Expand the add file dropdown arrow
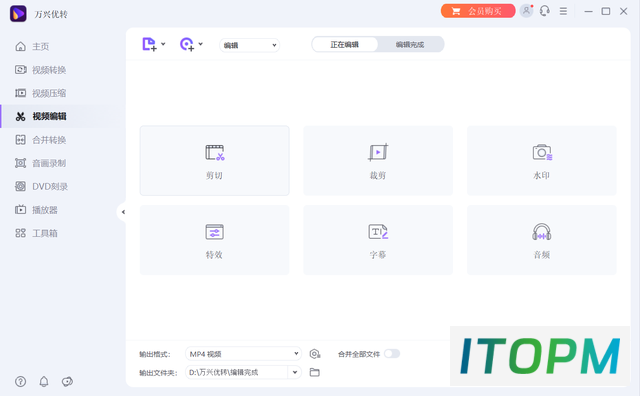This screenshot has width=640, height=396. click(163, 44)
